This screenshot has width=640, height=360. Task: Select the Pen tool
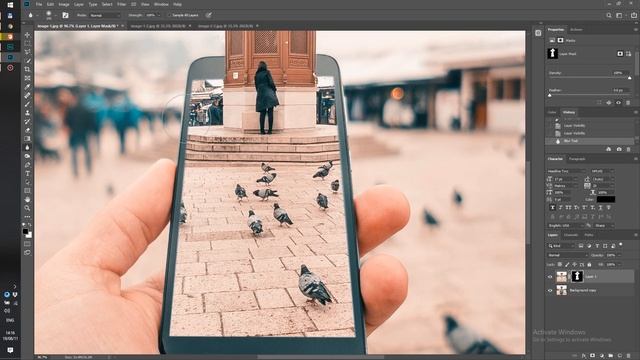click(x=27, y=165)
